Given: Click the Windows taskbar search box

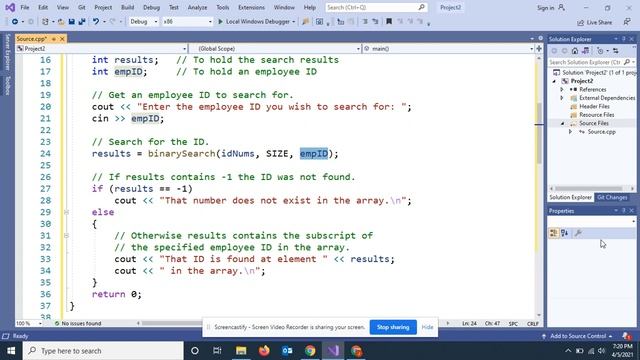Looking at the screenshot, I should [103, 351].
